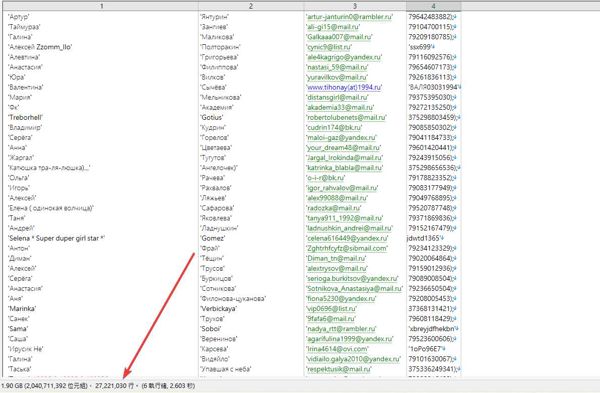Screen dimensions: 600x393
Task: Open the Galkaaa007@mail.ru email link
Action: pyautogui.click(x=339, y=37)
